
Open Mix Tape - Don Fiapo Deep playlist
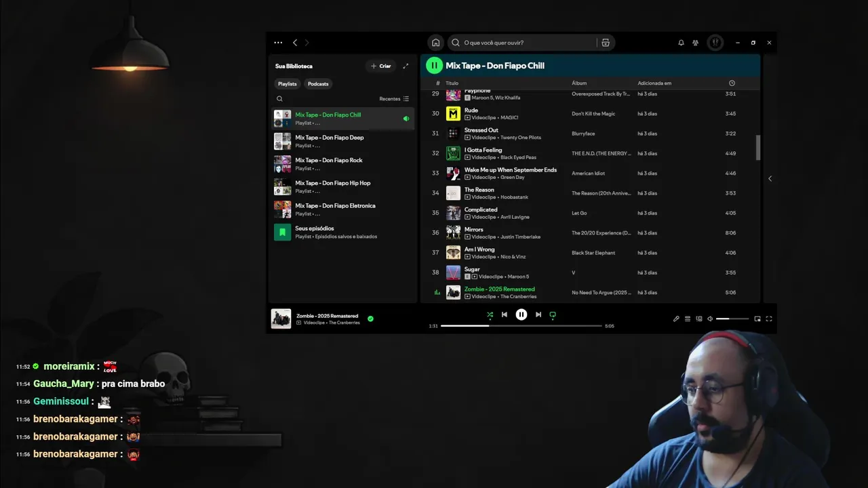pyautogui.click(x=342, y=141)
